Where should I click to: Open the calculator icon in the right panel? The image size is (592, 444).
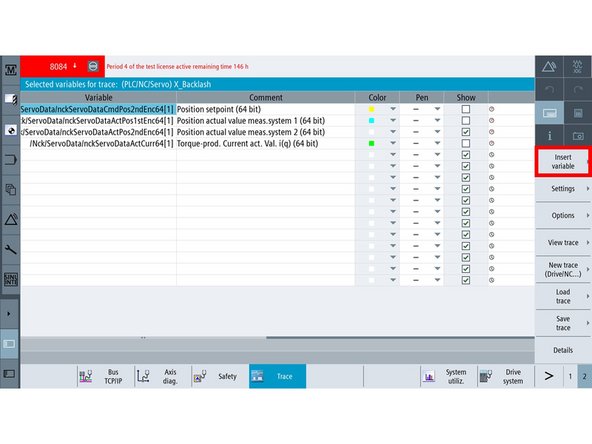(x=577, y=113)
